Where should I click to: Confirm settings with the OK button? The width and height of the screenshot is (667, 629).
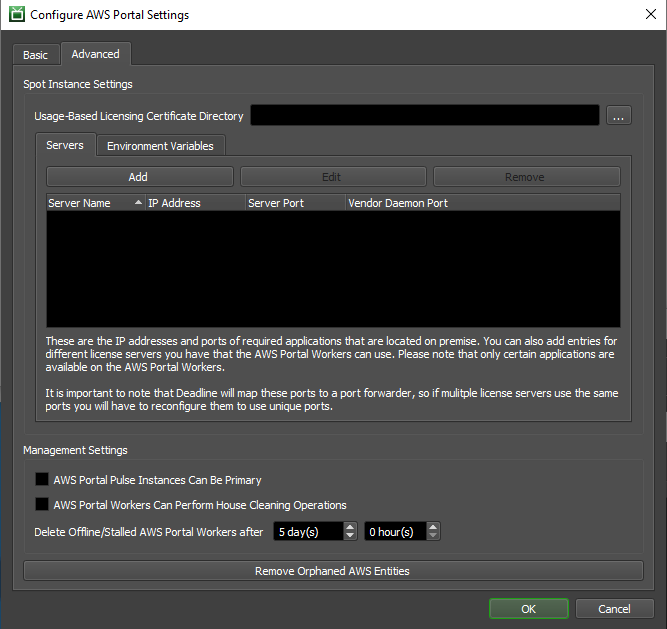tap(528, 609)
